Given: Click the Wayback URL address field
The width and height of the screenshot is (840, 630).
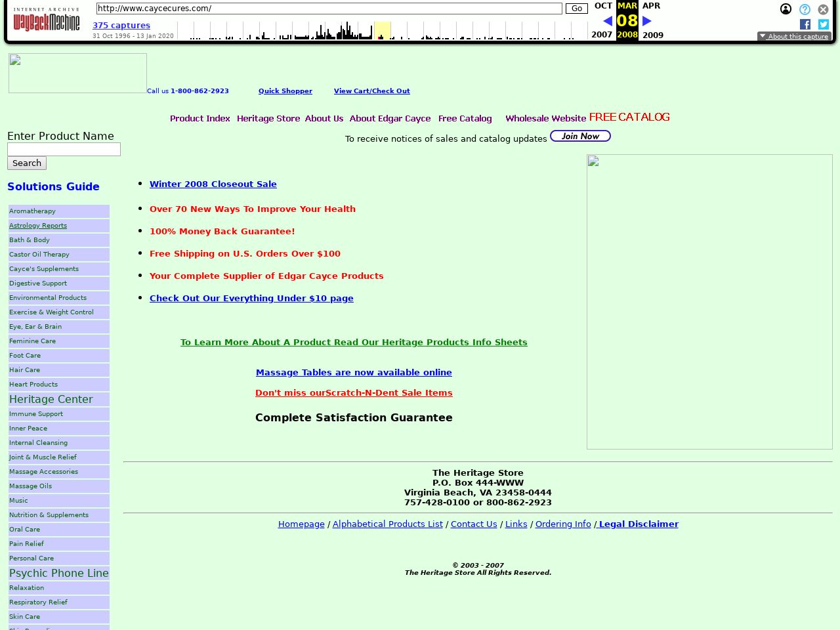Looking at the screenshot, I should (329, 9).
